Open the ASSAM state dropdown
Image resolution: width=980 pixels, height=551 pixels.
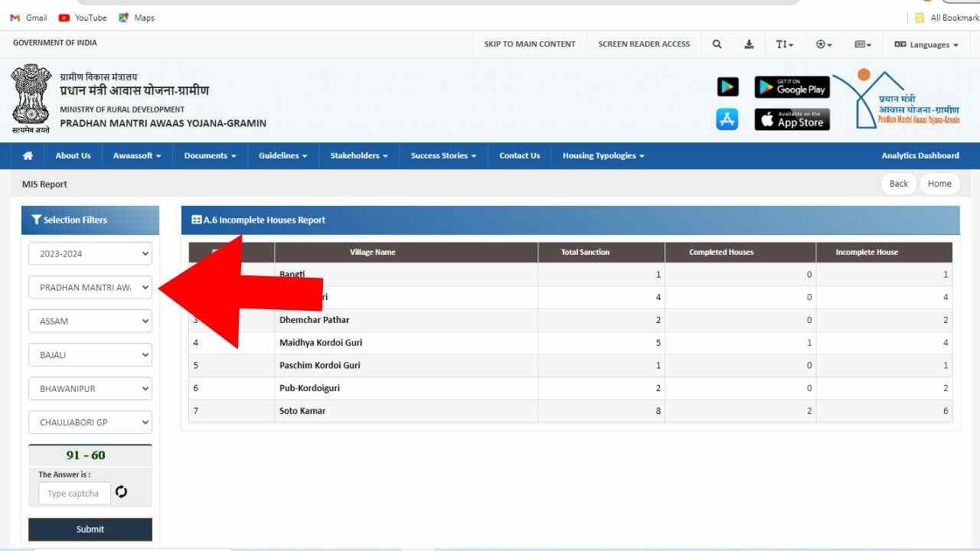[90, 321]
